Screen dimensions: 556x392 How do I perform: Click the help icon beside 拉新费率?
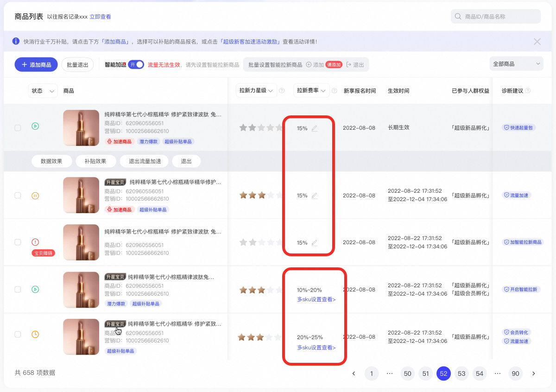[x=335, y=91]
